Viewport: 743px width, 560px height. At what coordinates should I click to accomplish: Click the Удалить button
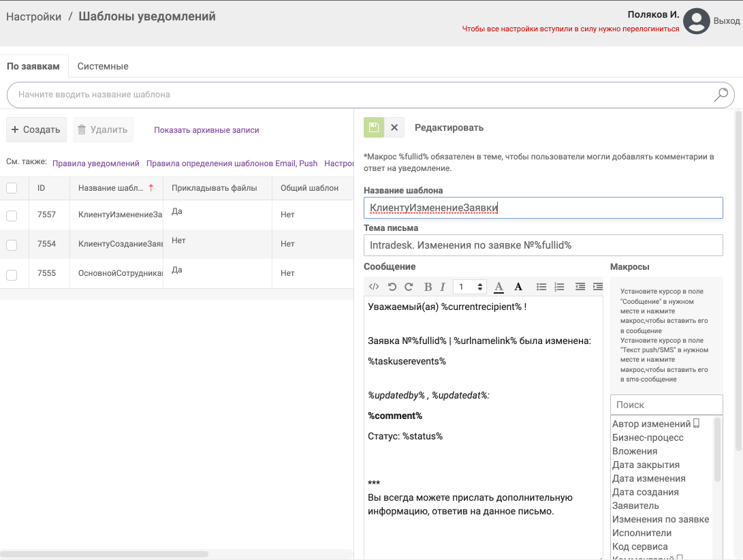click(103, 129)
